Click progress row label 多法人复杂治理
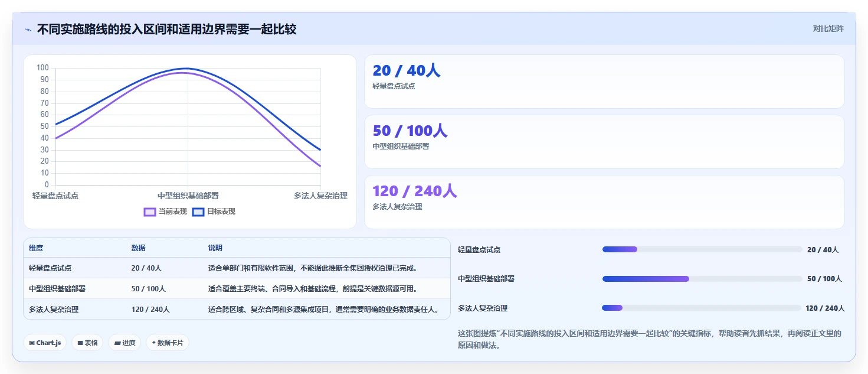The image size is (868, 374). (x=483, y=308)
